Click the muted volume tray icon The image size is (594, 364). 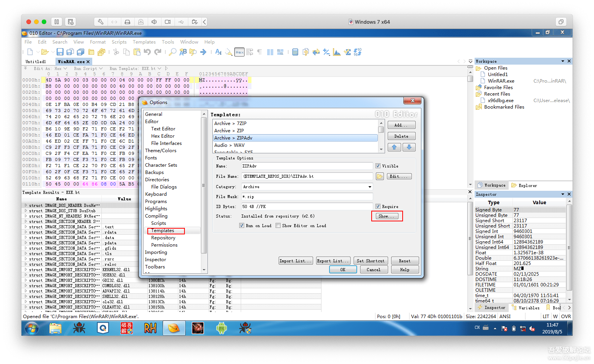click(x=532, y=328)
